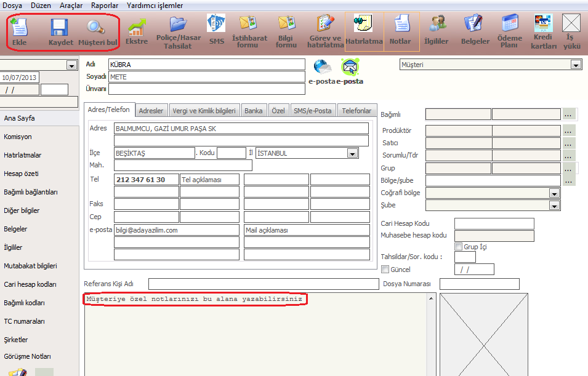Screen dimensions: 588x376
Task: Click the browse button next to Bağımlı
Action: pos(568,114)
